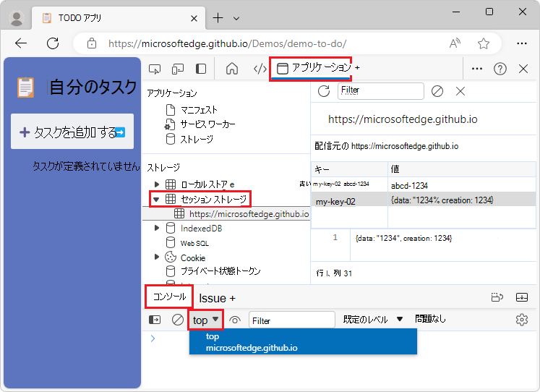The image size is (540, 392).
Task: Select the abcd-1234 value cell
Action: pos(461,185)
